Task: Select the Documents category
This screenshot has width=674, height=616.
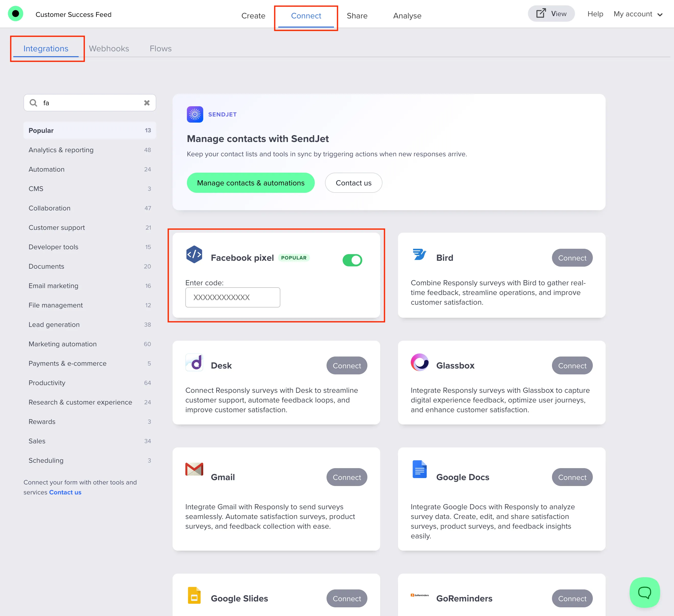Action: tap(90, 266)
